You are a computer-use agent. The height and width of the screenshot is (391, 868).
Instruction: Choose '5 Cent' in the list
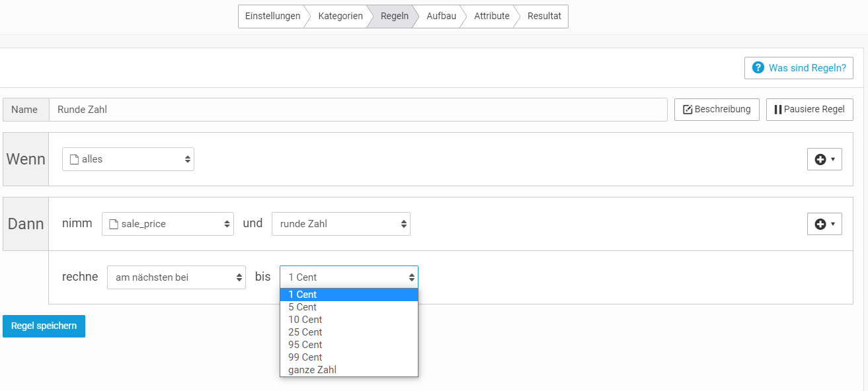(x=349, y=307)
